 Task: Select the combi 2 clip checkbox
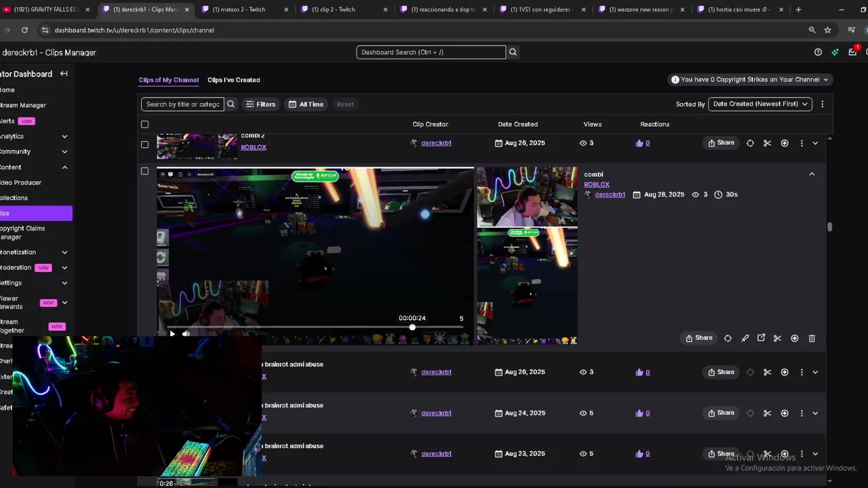click(x=144, y=144)
